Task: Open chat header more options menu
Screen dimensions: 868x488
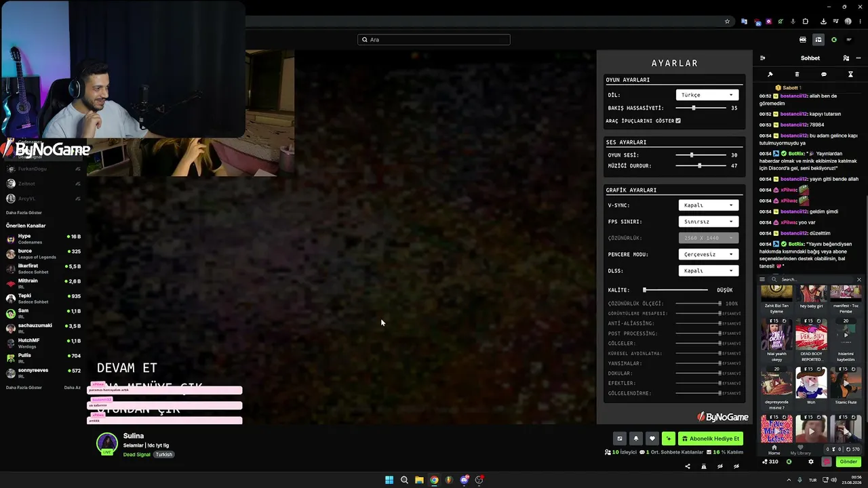Action: (857, 58)
